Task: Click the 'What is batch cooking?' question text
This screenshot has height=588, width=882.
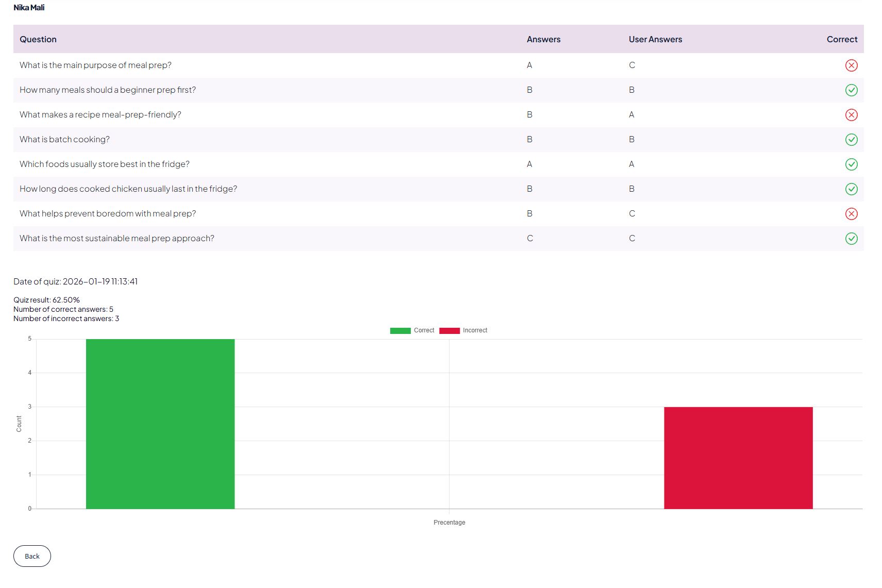Action: [64, 140]
